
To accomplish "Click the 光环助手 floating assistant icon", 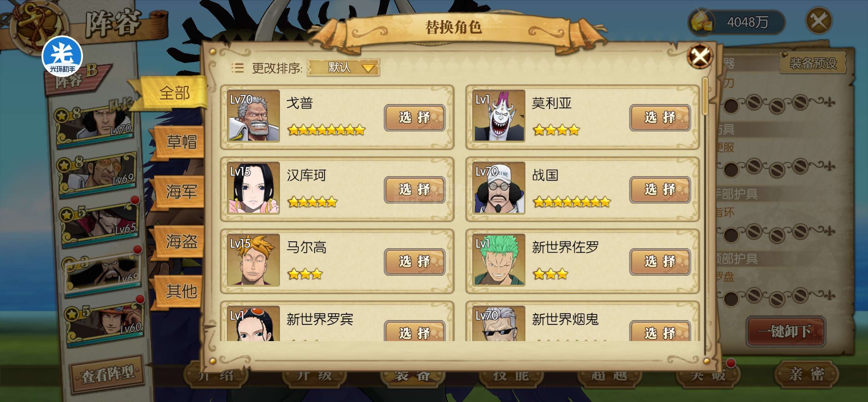I will click(x=62, y=56).
